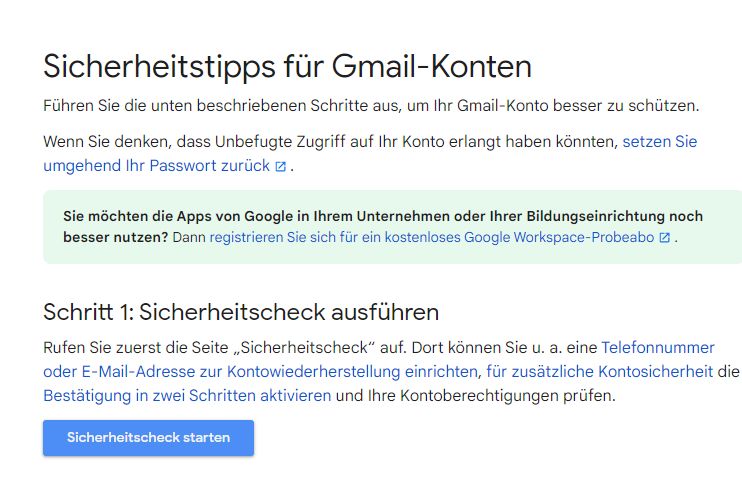
Task: Follow the 'für zusätzliche Kontosicherheit' link
Action: pyautogui.click(x=600, y=371)
